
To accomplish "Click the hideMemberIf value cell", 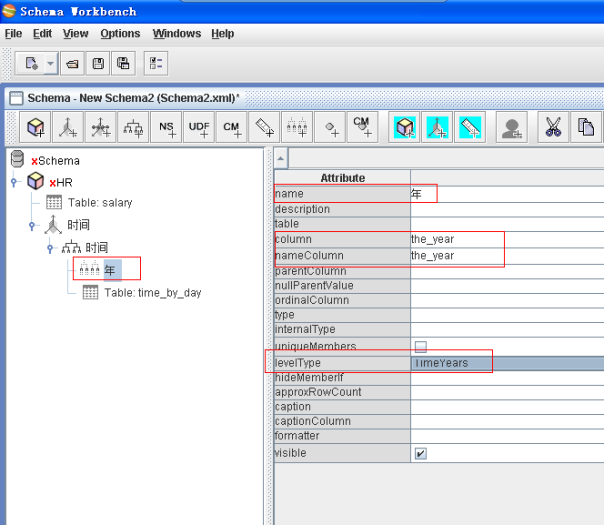I will (507, 377).
